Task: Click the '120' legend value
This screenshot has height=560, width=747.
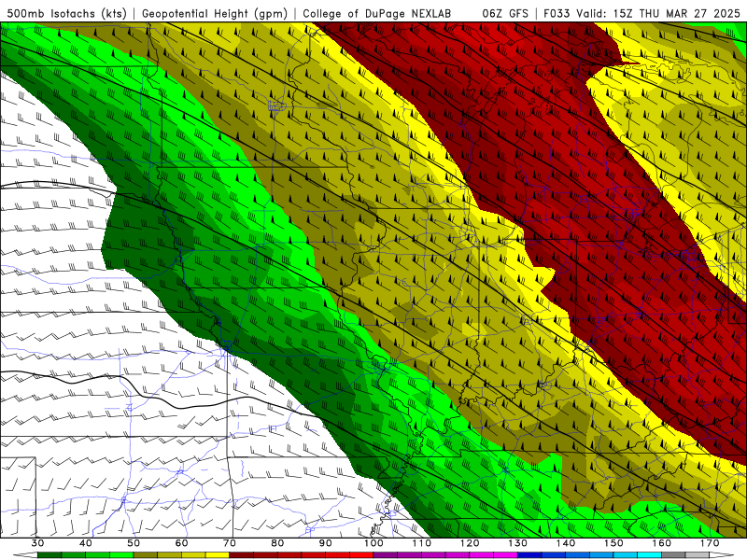Action: point(470,543)
